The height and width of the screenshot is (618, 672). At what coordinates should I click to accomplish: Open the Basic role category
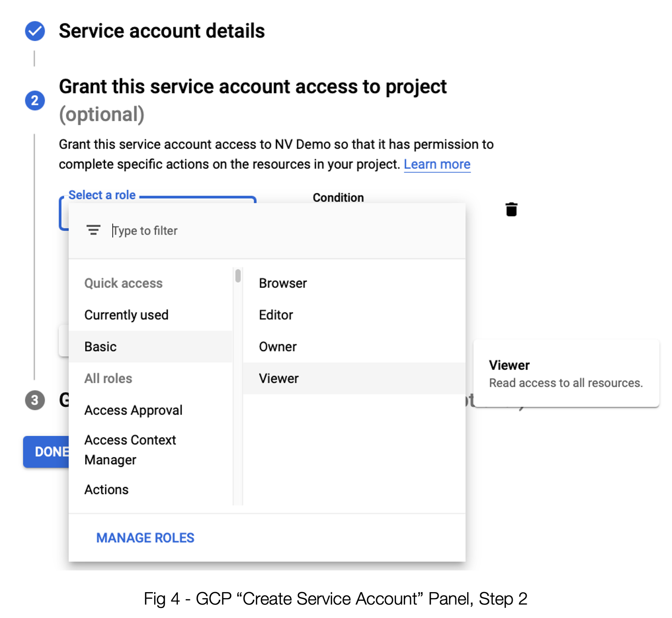tap(100, 347)
